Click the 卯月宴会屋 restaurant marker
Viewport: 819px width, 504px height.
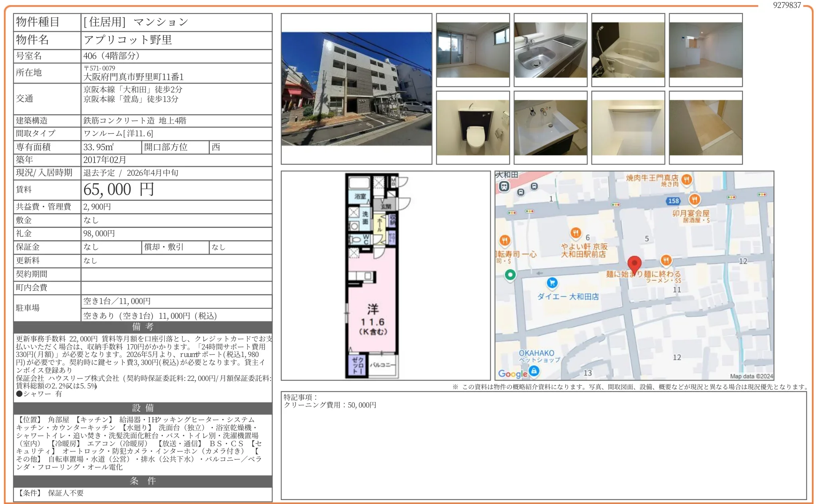point(695,199)
